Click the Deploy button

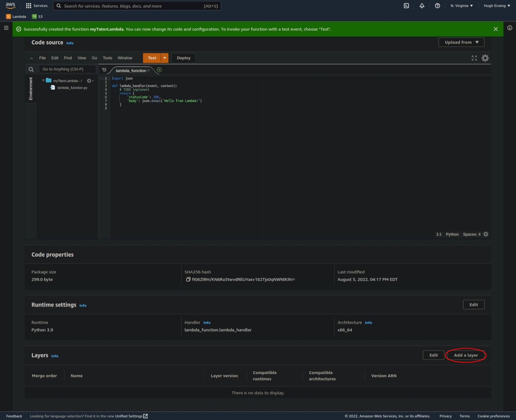point(183,58)
